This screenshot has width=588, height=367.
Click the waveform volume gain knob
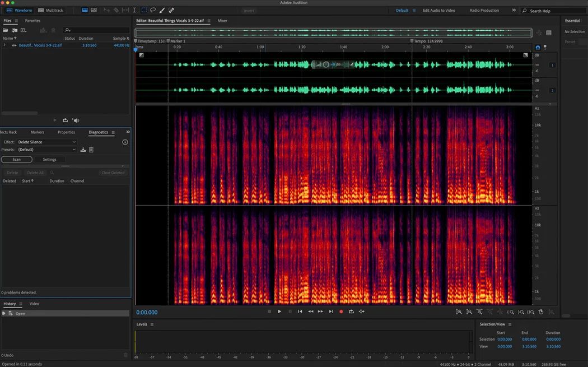click(x=325, y=64)
